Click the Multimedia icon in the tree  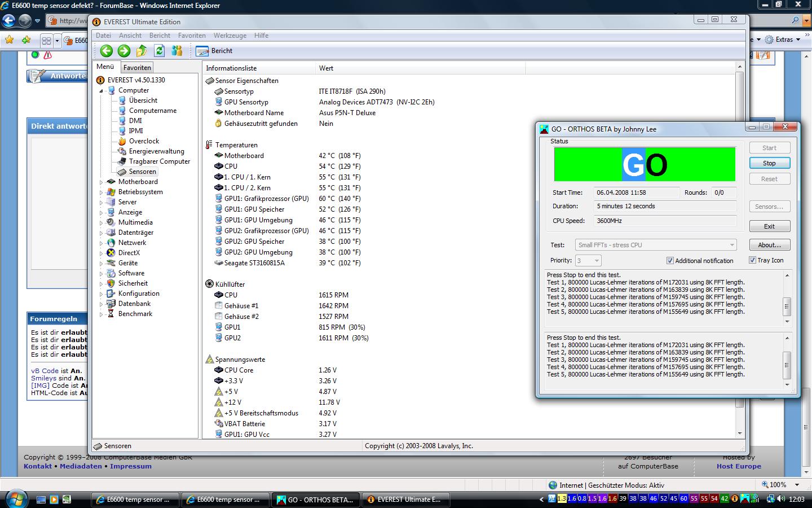[111, 222]
